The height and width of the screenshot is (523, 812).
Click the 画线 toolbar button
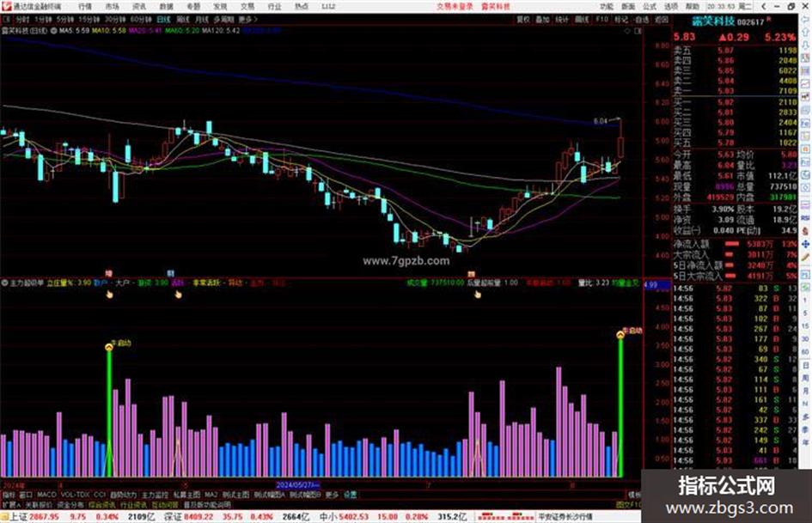tap(582, 20)
